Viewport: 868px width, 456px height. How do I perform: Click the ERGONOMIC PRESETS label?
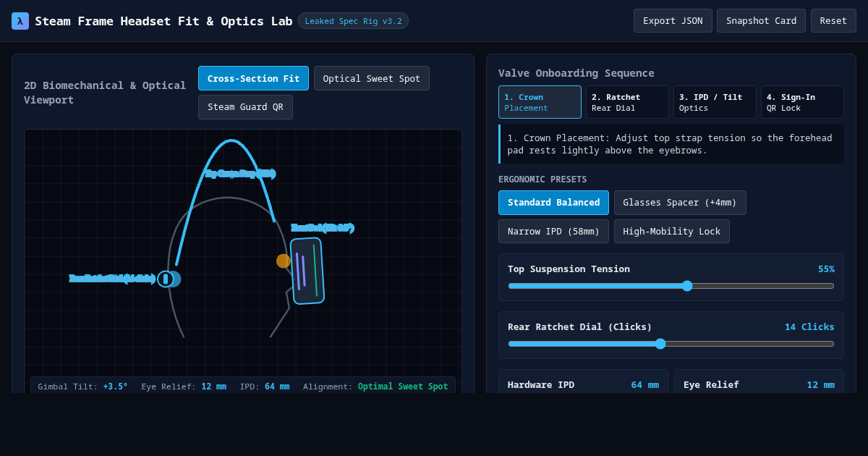tap(542, 180)
